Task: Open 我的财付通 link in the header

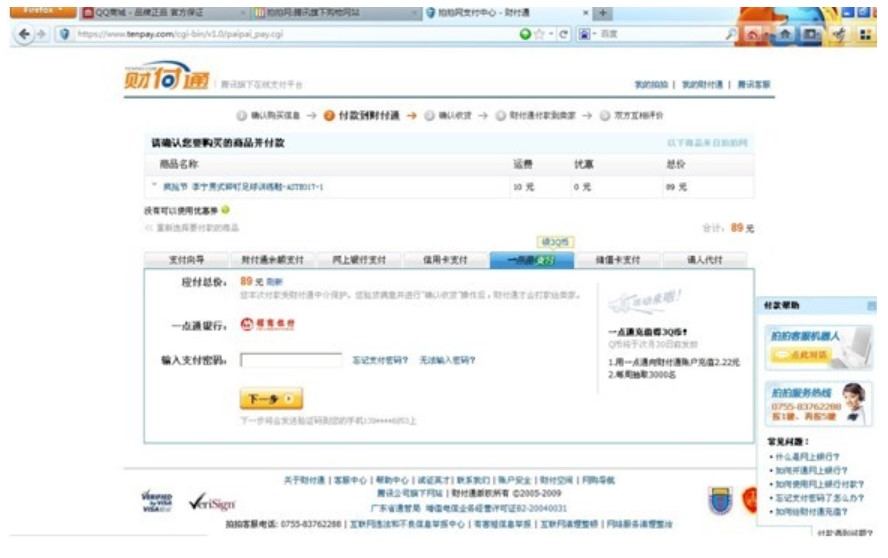Action: click(702, 84)
